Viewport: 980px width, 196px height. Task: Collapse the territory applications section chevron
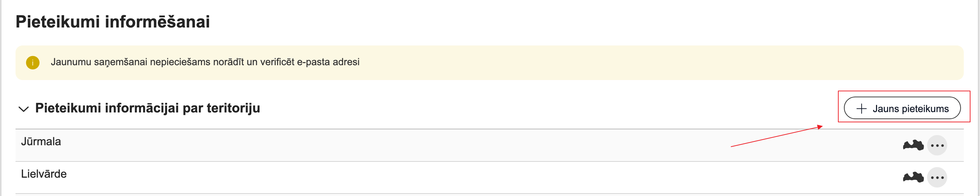24,109
